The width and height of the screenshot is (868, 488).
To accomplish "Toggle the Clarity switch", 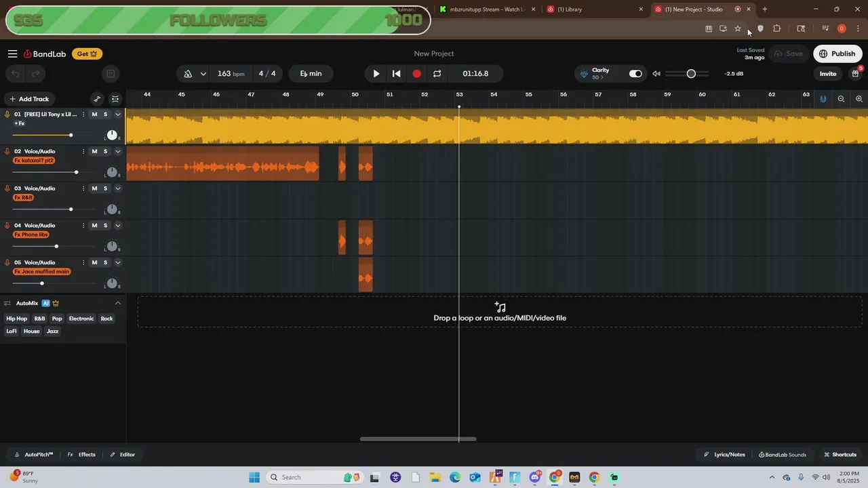I will (x=635, y=74).
